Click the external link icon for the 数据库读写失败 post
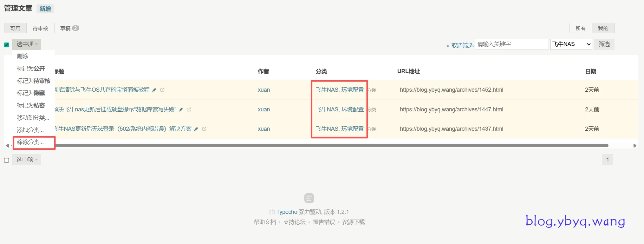The width and height of the screenshot is (644, 244). [189, 110]
